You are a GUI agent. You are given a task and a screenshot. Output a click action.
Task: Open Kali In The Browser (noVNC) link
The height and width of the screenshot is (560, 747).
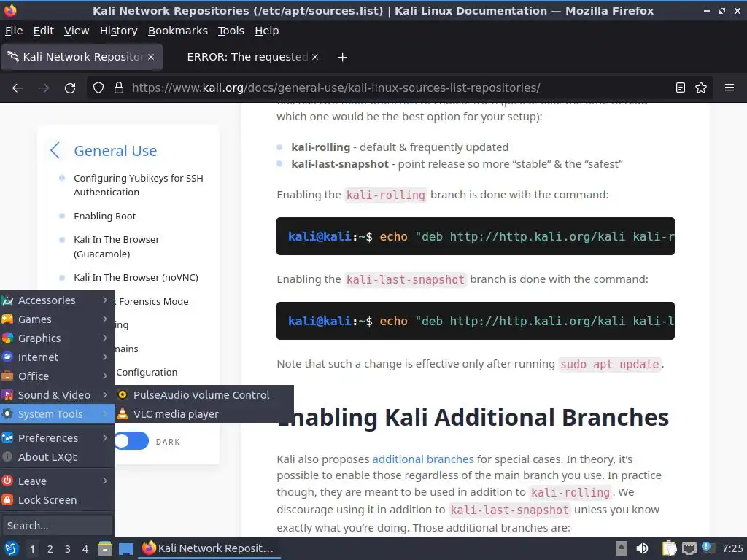136,278
